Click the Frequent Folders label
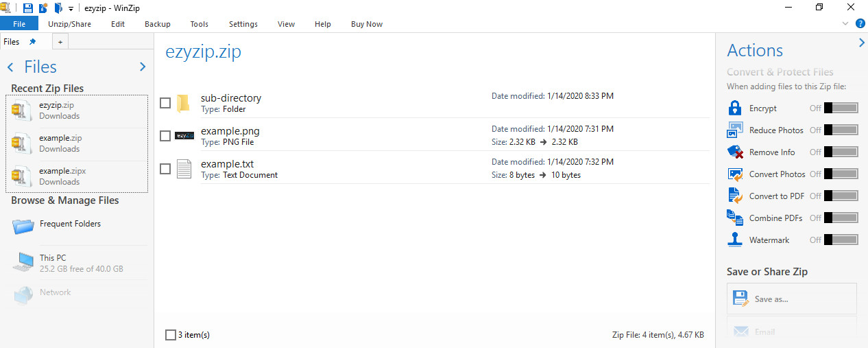 click(x=70, y=224)
